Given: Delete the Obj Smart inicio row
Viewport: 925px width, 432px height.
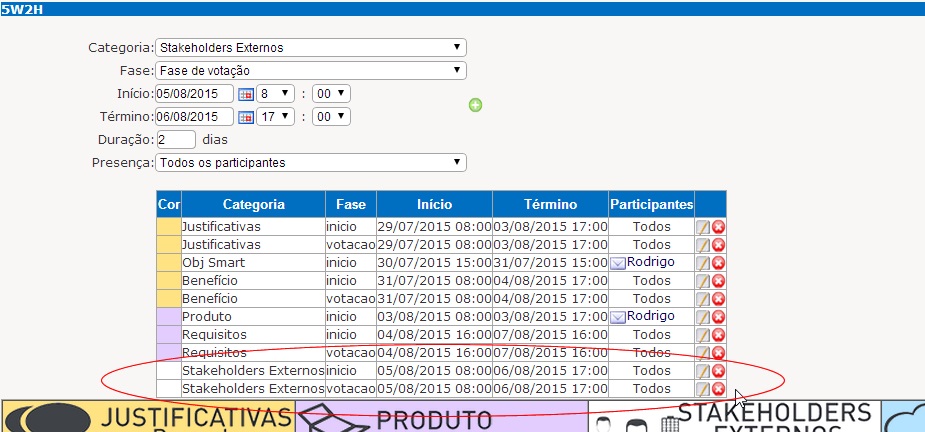Looking at the screenshot, I should click(x=718, y=263).
